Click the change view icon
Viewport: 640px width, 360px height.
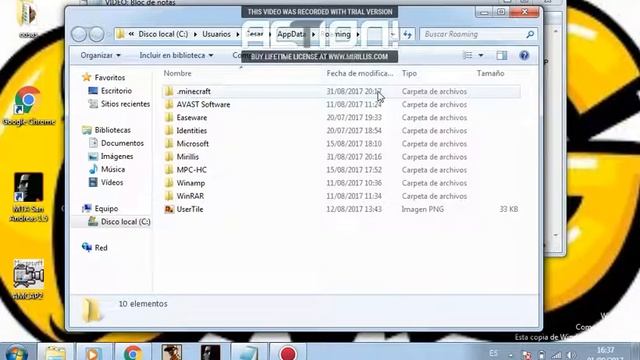(x=468, y=55)
